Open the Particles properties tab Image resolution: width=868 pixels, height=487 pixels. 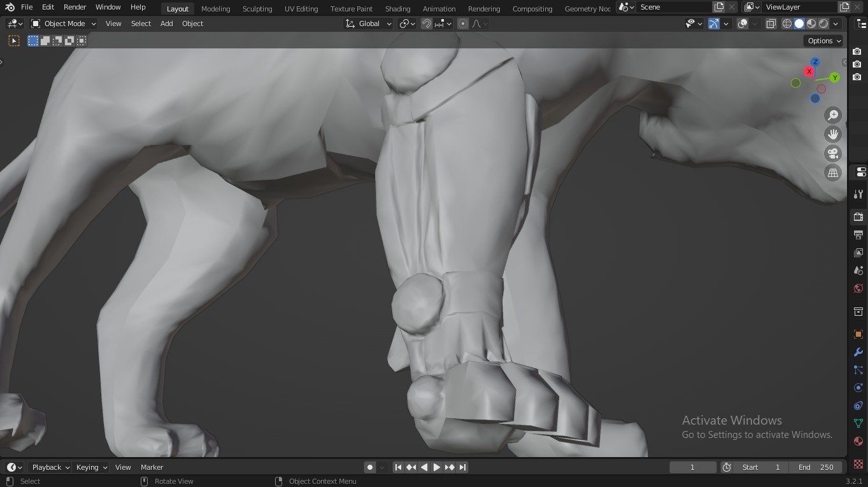[858, 370]
